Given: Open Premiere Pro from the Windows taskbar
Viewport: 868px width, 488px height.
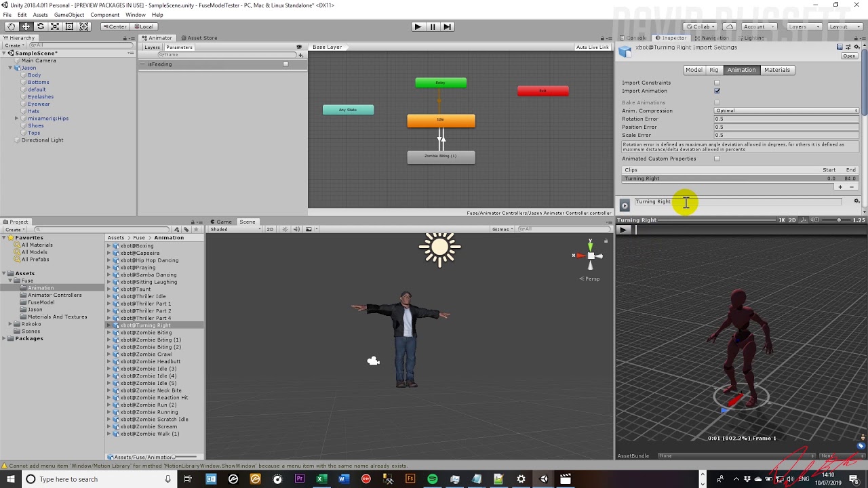Looking at the screenshot, I should [x=299, y=479].
